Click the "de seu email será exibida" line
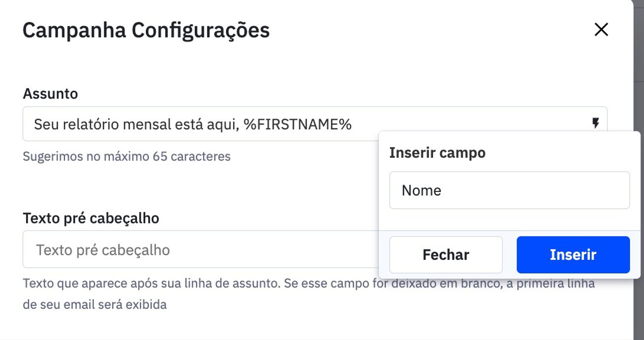The height and width of the screenshot is (340, 644). (x=95, y=305)
